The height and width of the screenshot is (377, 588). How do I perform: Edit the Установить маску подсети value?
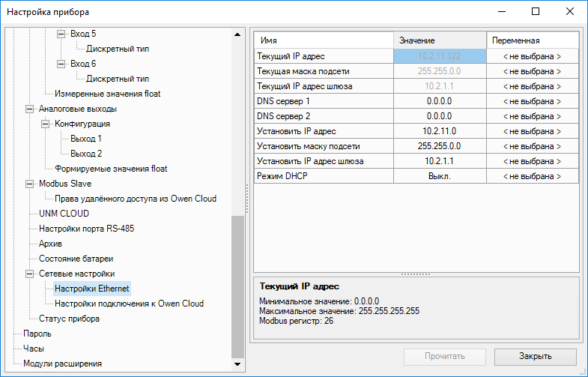439,146
